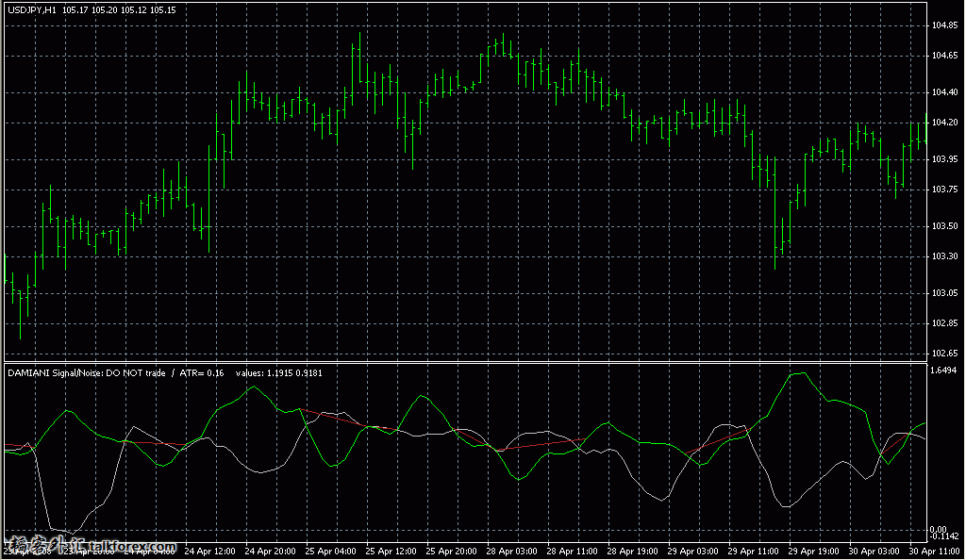966x560 pixels.
Task: Select the 25 Apr 04:00 time marker
Action: [x=331, y=551]
